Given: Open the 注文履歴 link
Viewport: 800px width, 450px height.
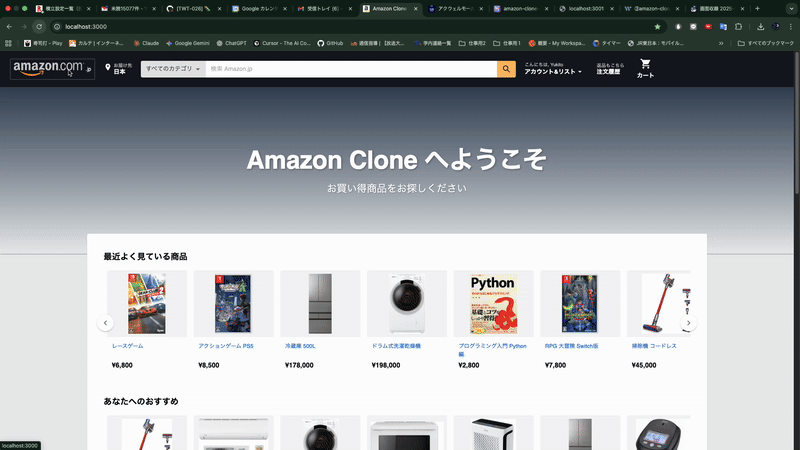Looking at the screenshot, I should 609,72.
